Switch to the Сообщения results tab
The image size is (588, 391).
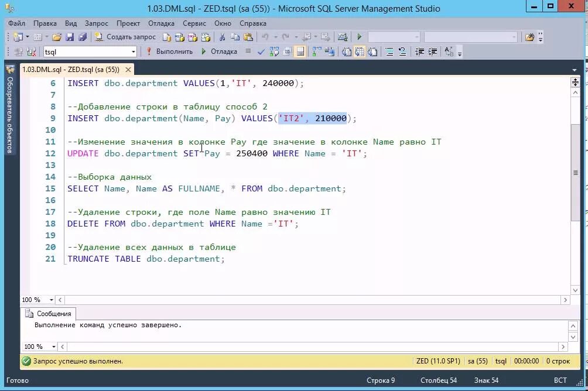click(x=49, y=314)
